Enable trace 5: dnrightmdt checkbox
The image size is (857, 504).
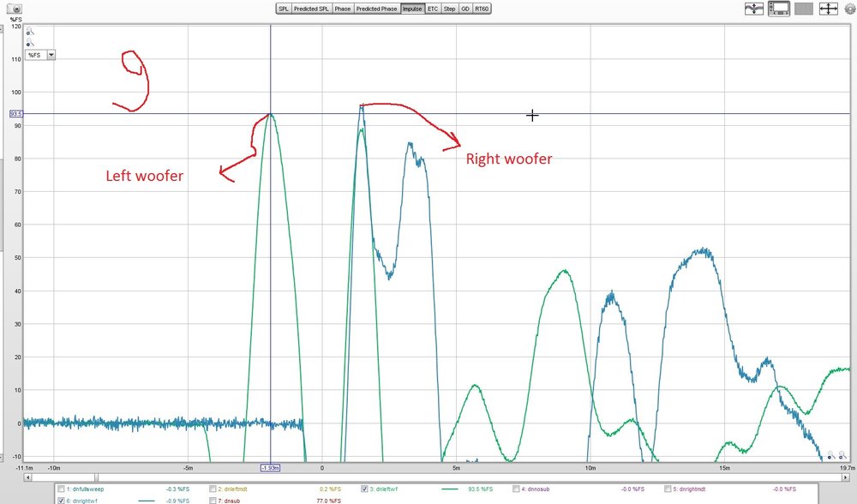[x=668, y=489]
